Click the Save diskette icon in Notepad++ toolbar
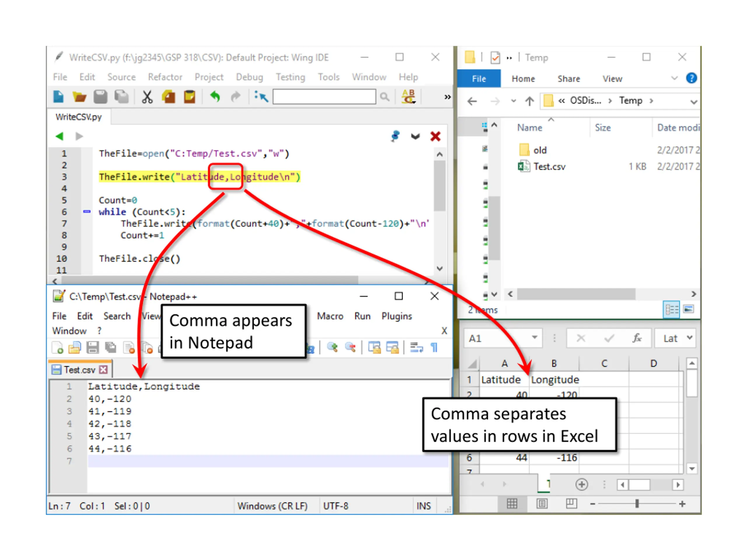This screenshot has width=747, height=560. coord(92,347)
